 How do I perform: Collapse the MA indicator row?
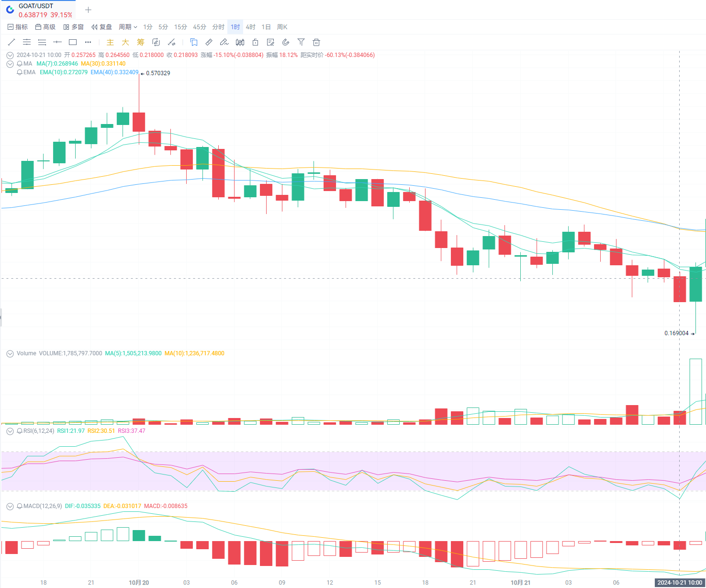[x=10, y=64]
